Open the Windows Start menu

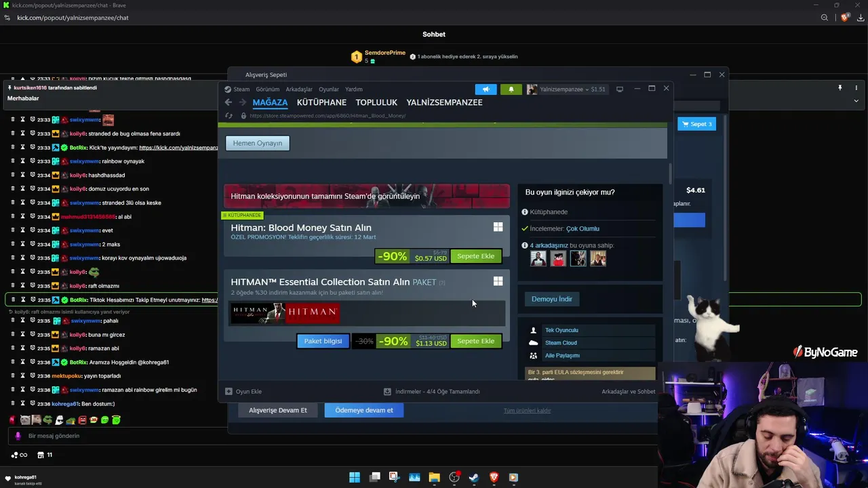point(355,478)
